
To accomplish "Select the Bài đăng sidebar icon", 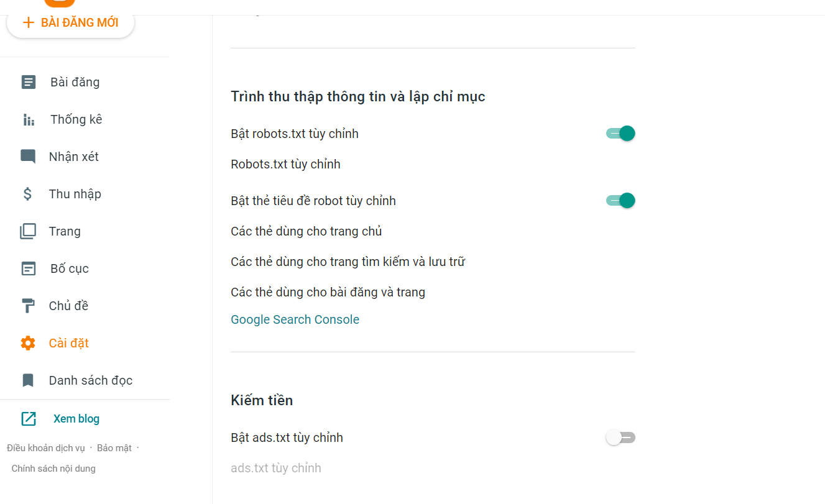I will (28, 81).
